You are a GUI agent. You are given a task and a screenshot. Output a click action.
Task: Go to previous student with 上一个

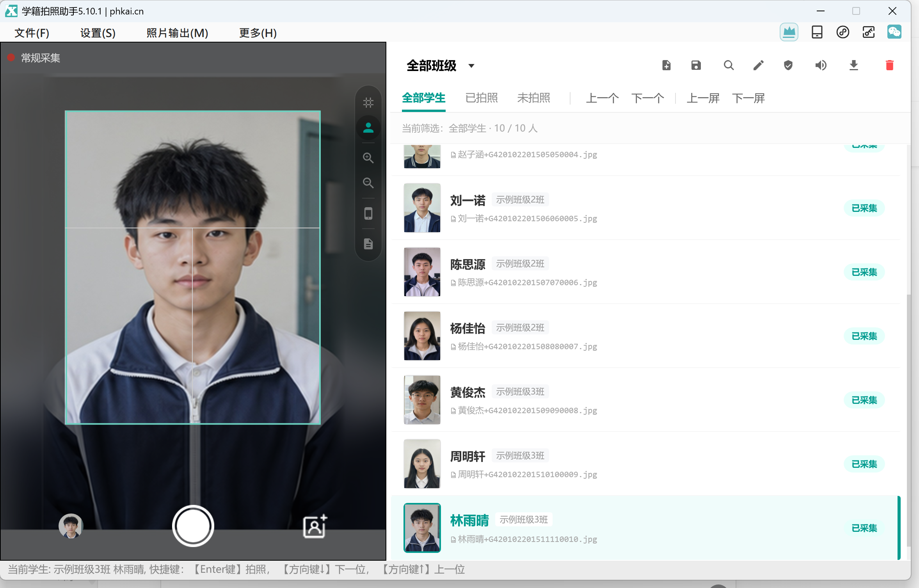(x=602, y=98)
